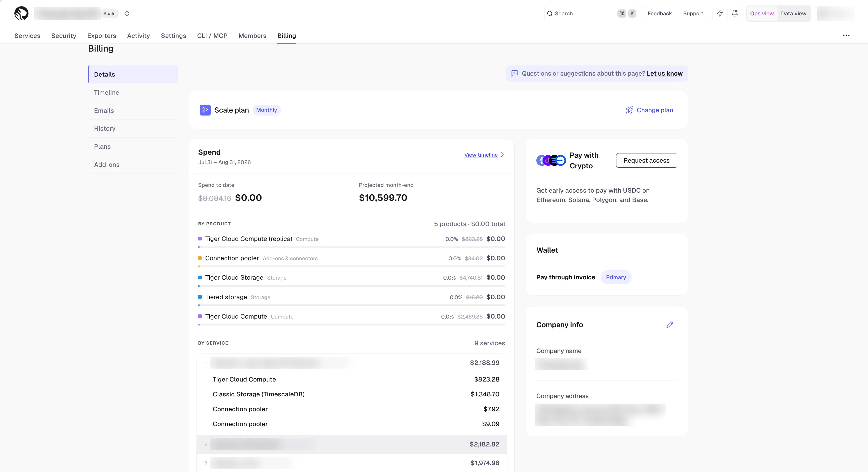Click the purple swatch for Tiger Cloud Compute
This screenshot has width=868, height=472.
tap(200, 316)
